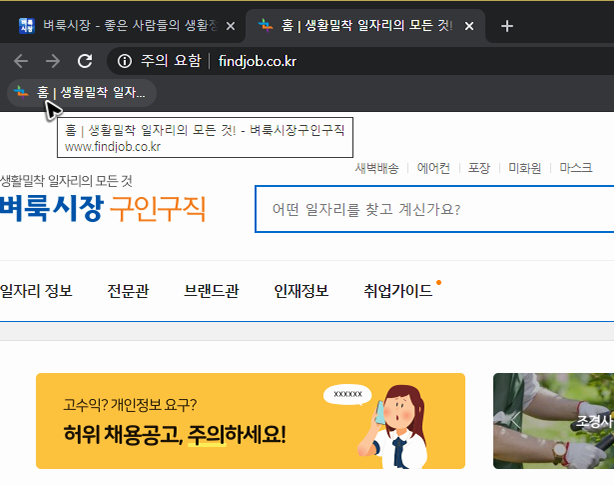Click the 조경사 photo card

(553, 421)
